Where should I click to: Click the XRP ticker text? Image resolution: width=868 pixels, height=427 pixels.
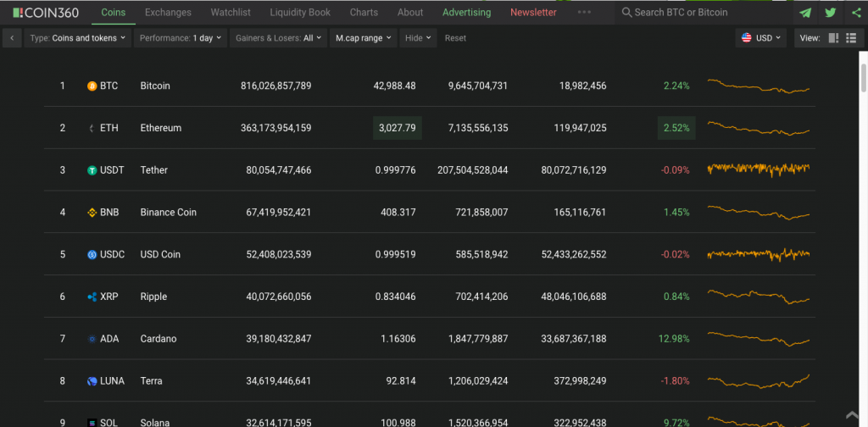pos(109,297)
